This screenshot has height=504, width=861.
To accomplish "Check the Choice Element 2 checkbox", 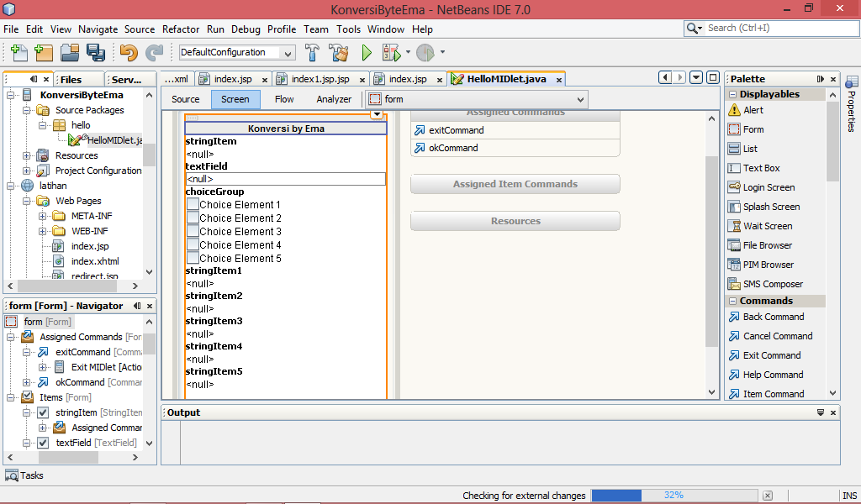I will [193, 218].
